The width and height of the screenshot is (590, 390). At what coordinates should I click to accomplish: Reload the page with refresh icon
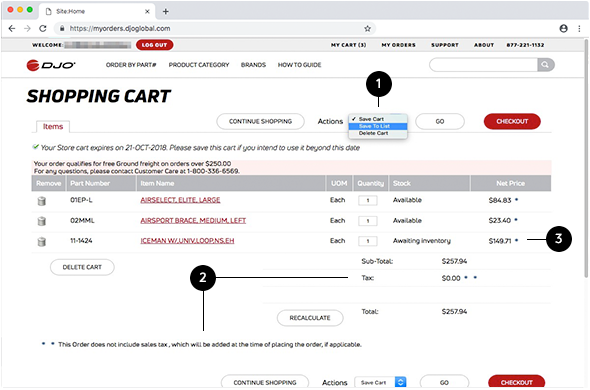pyautogui.click(x=43, y=29)
